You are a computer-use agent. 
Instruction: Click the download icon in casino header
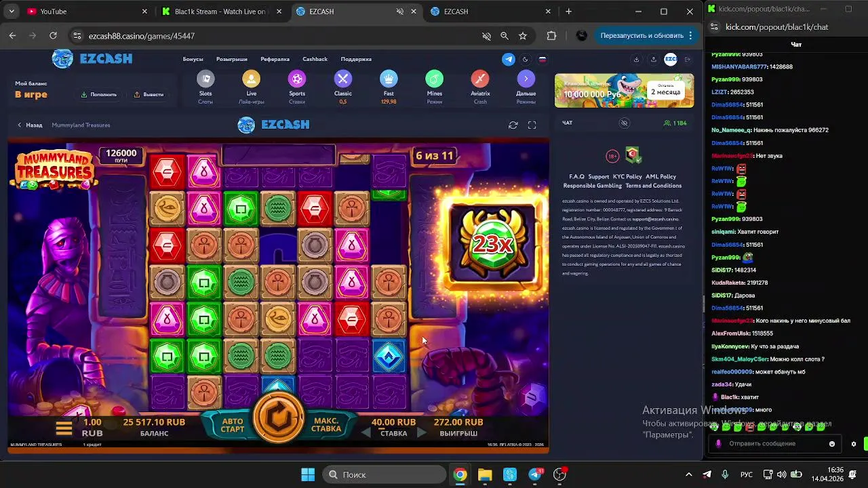click(636, 59)
